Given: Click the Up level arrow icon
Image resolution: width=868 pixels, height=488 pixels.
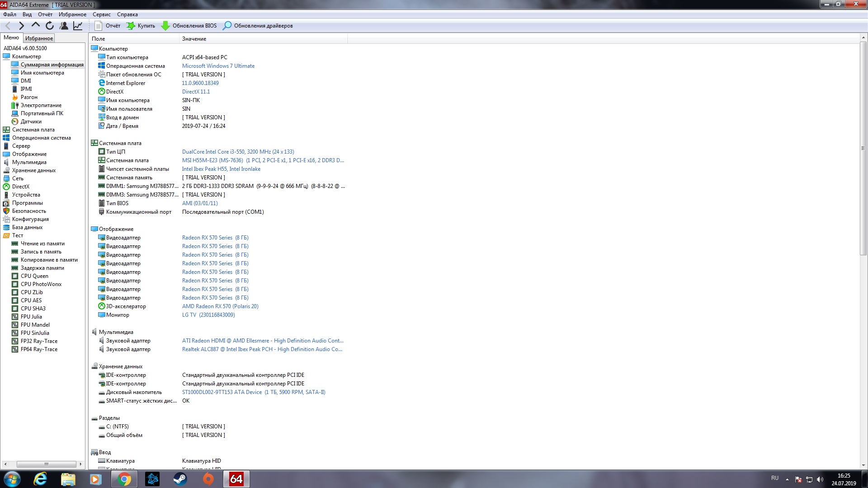Looking at the screenshot, I should coord(36,26).
